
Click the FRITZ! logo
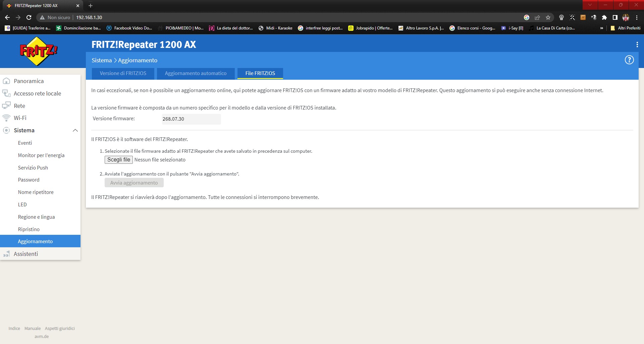39,51
